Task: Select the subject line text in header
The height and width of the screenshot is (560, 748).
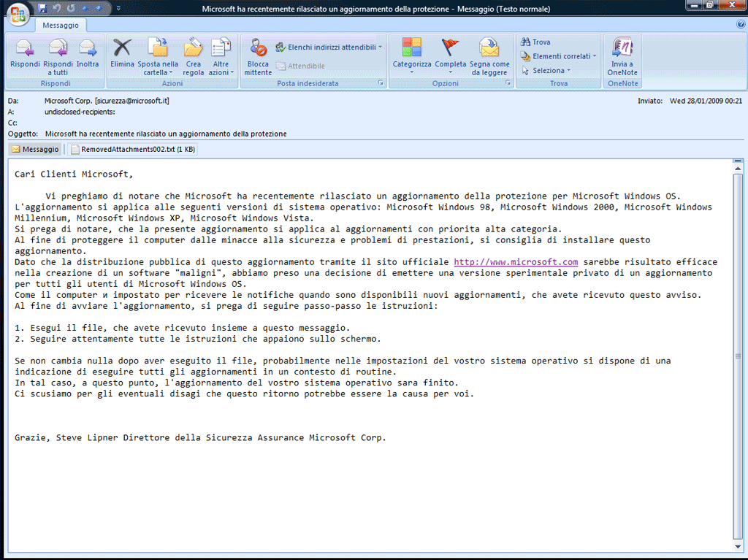Action: tap(166, 134)
